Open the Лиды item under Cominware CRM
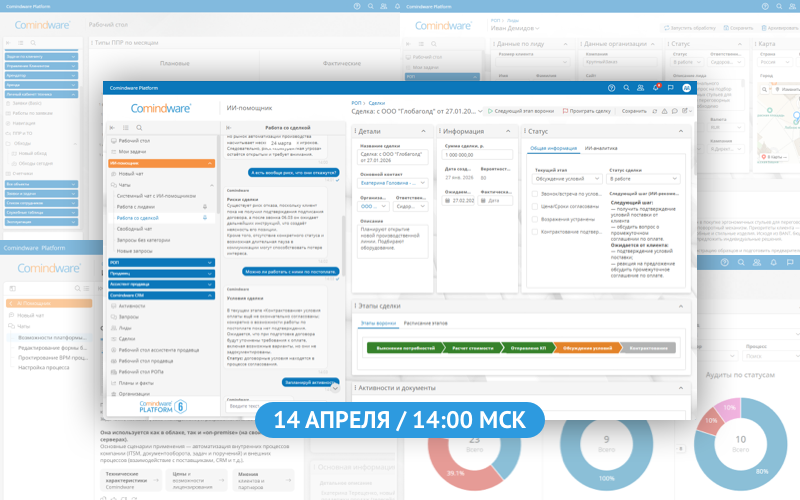 click(125, 328)
